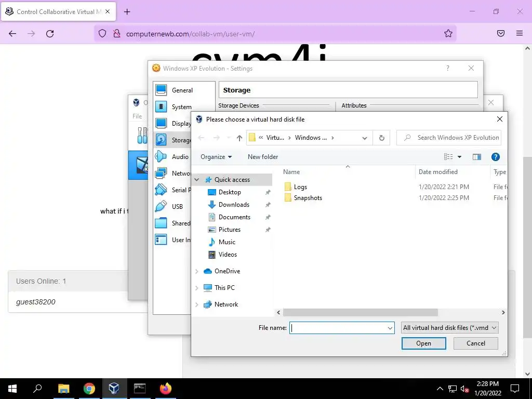The width and height of the screenshot is (532, 399).
Task: Select the Storage settings icon
Action: point(161,140)
